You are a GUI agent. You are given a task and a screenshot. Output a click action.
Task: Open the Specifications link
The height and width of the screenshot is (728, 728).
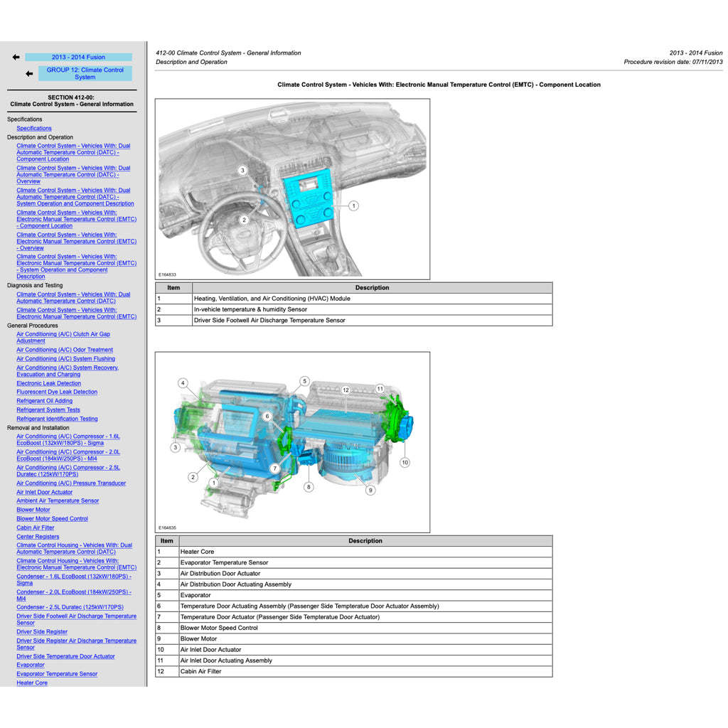tap(34, 128)
